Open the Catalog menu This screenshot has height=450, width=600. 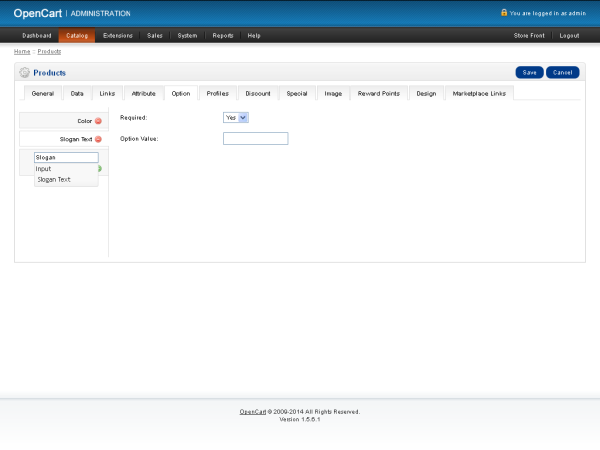point(77,35)
